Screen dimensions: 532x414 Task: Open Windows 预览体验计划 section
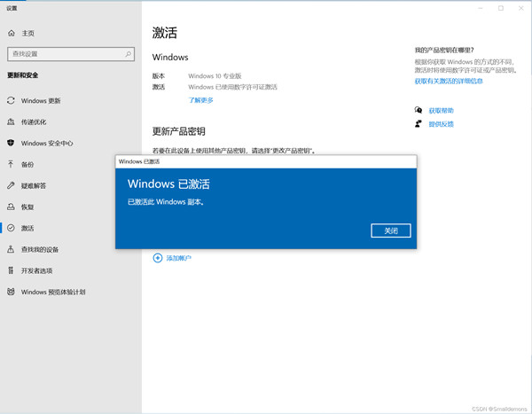(53, 292)
